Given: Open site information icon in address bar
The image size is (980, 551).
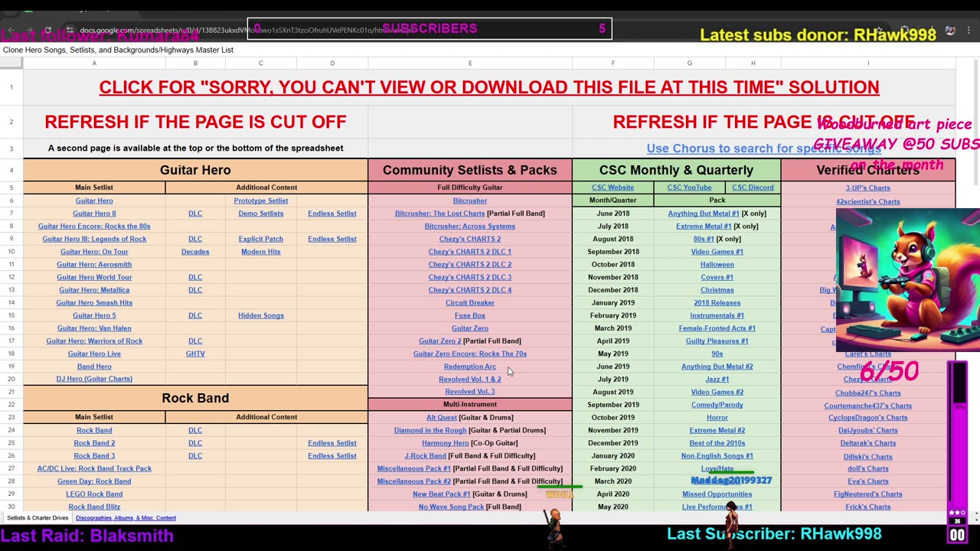Looking at the screenshot, I should tap(69, 31).
